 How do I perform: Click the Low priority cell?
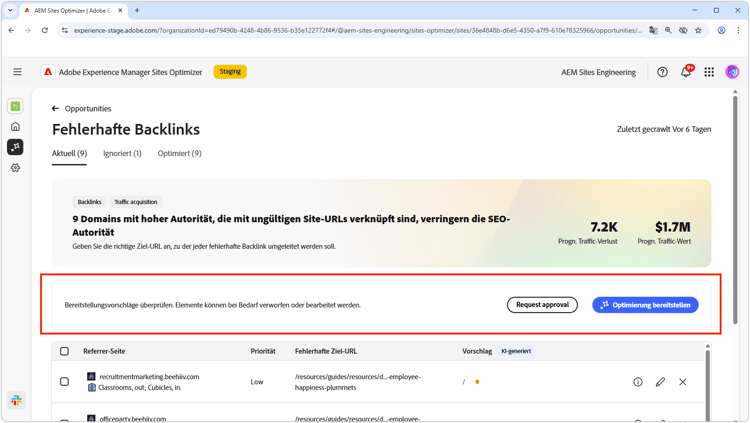coord(257,382)
